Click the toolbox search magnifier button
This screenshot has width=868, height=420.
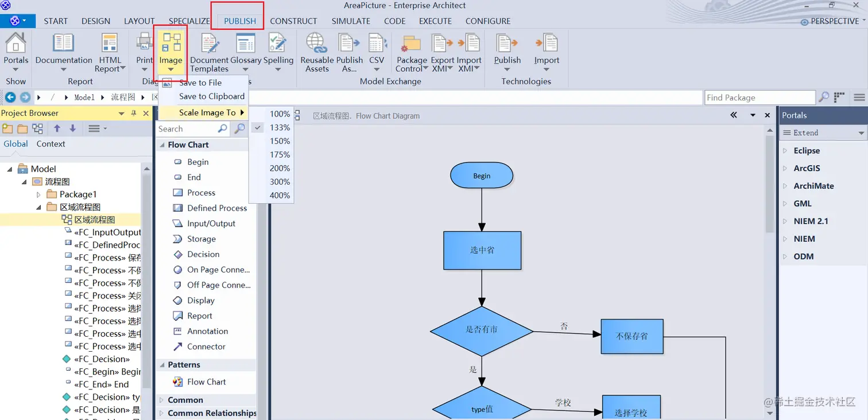coord(239,129)
